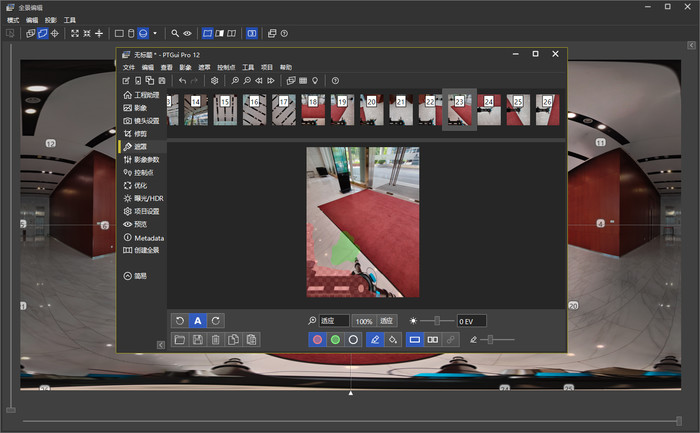Image resolution: width=700 pixels, height=433 pixels.
Task: Click the 100% zoom button
Action: tap(364, 321)
